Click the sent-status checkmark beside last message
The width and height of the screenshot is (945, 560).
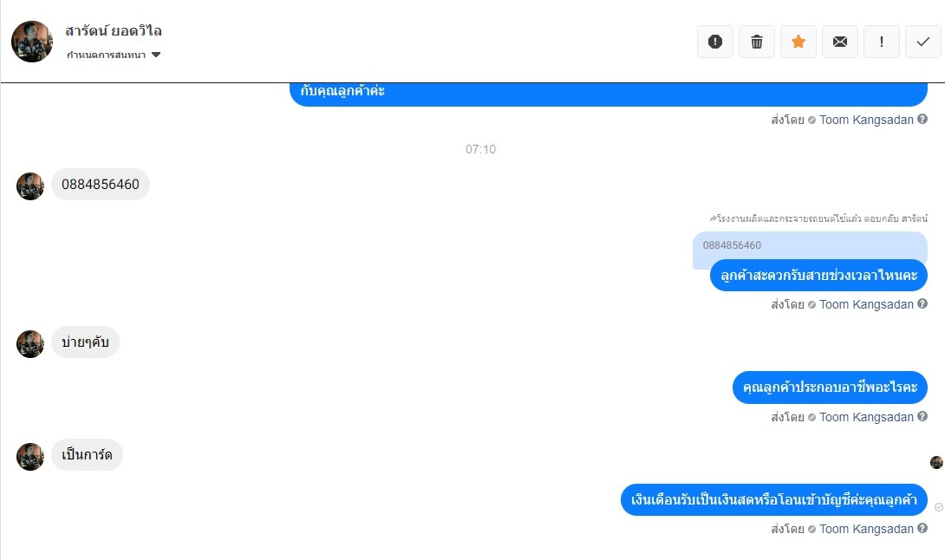point(938,507)
